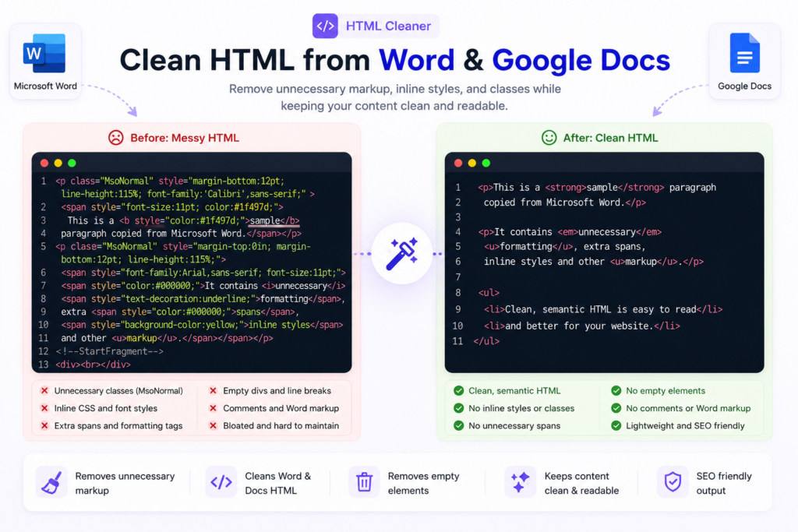Click the opening <ul> tag in clean code
The image size is (798, 532).
coord(489,293)
